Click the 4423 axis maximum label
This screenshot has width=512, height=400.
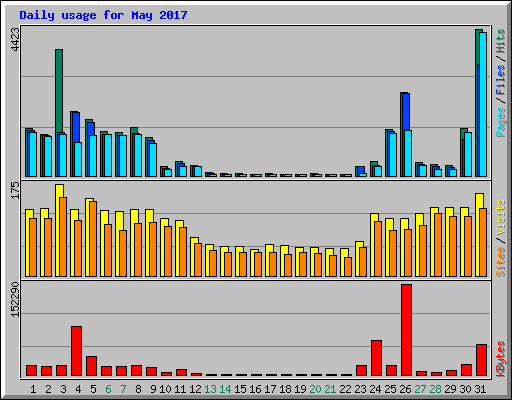coord(15,39)
